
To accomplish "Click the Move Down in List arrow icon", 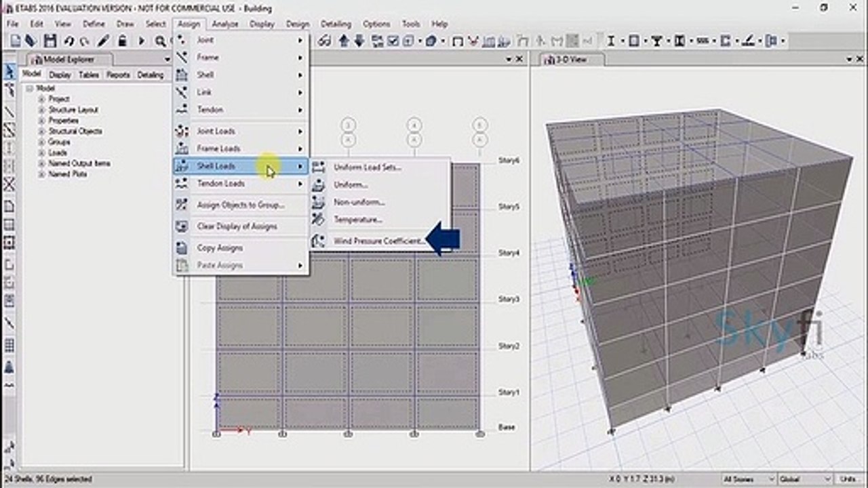I will (x=359, y=41).
